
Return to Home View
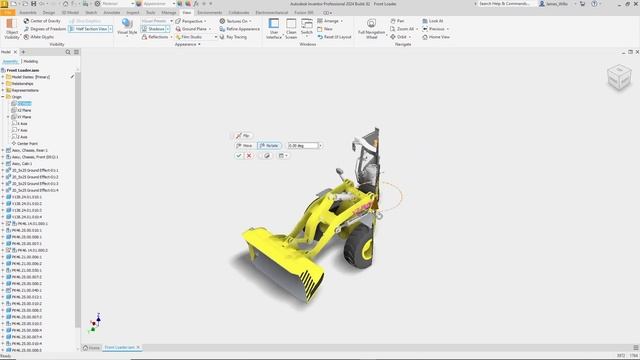(x=436, y=37)
